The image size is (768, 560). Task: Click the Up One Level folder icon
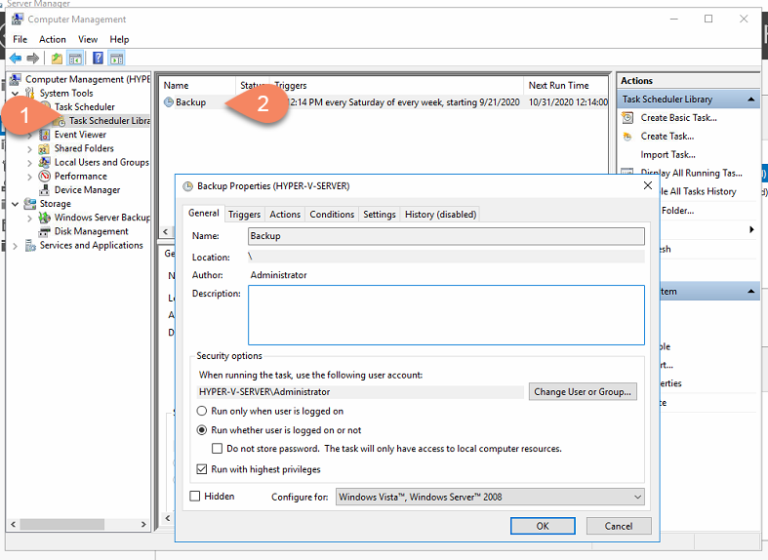point(57,58)
